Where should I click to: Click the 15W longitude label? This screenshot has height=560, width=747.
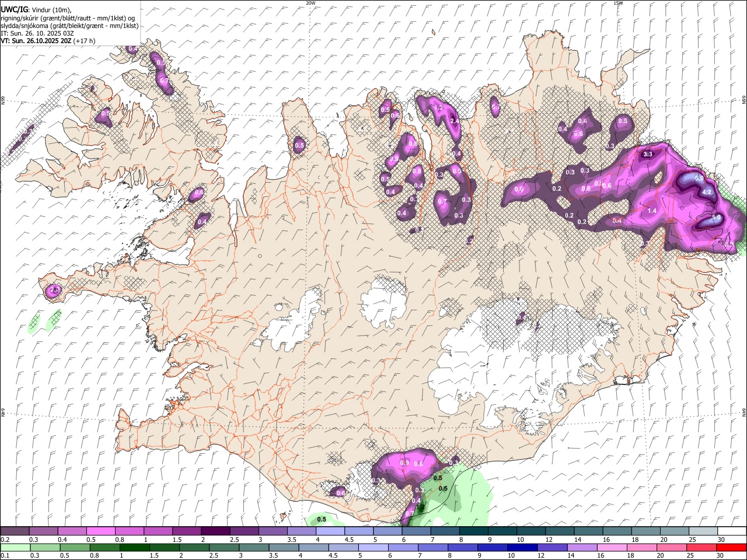(618, 3)
